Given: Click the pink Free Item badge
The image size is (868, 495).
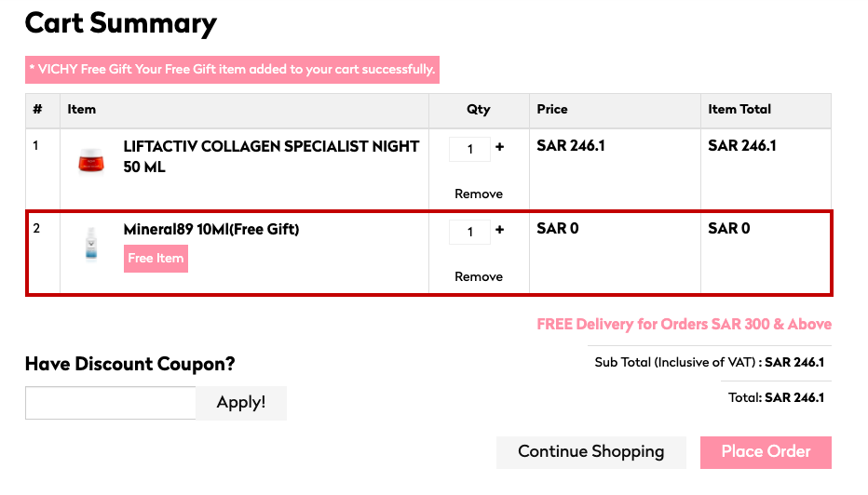Looking at the screenshot, I should (156, 259).
